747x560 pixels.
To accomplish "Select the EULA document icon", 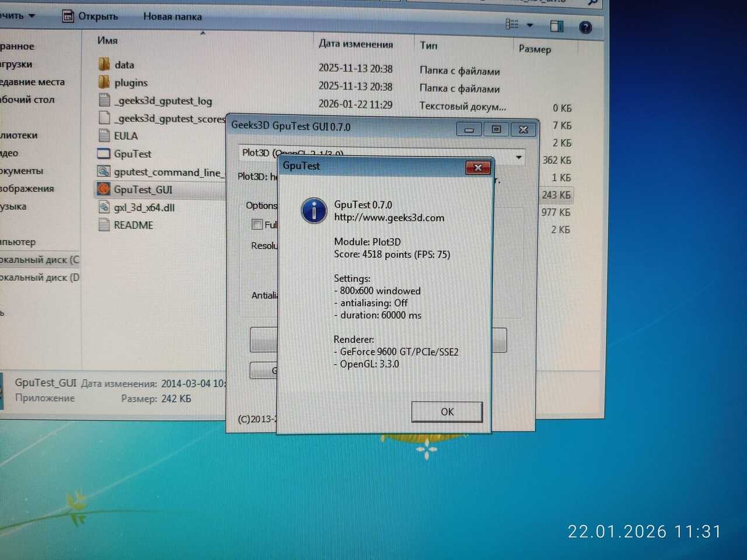I will point(104,135).
